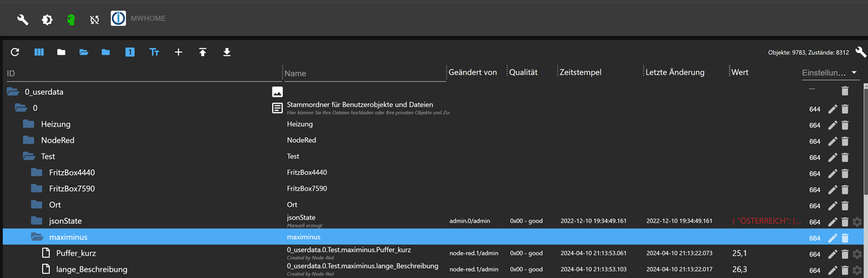Edit the NodeRed folder object
Viewport: 868px width, 278px height.
pos(832,141)
